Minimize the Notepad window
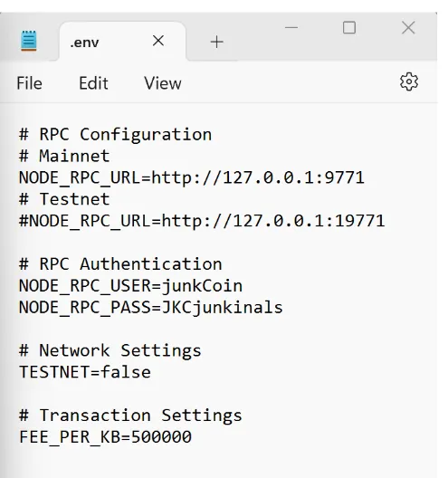Screen dimensions: 448x478 point(291,27)
